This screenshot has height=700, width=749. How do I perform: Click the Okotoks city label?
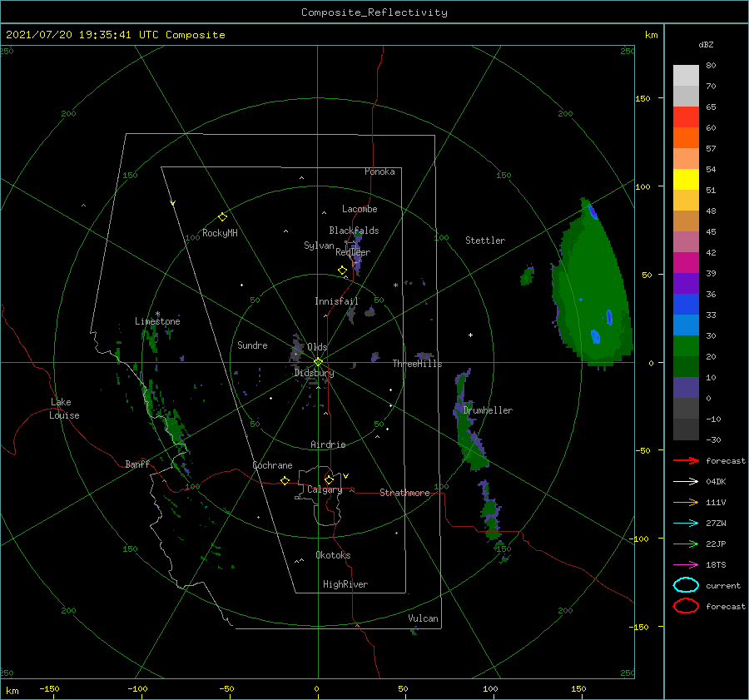(x=333, y=555)
